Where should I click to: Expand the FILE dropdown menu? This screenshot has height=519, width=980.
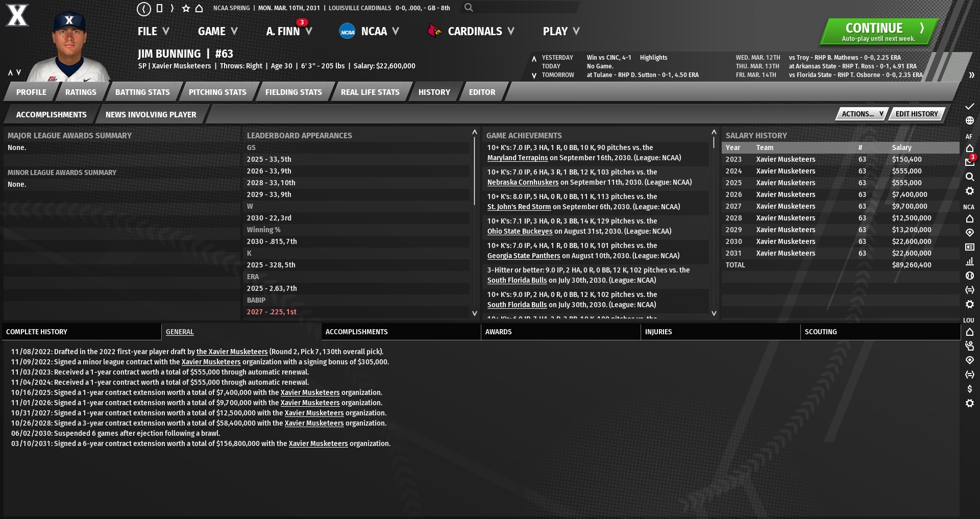[153, 31]
